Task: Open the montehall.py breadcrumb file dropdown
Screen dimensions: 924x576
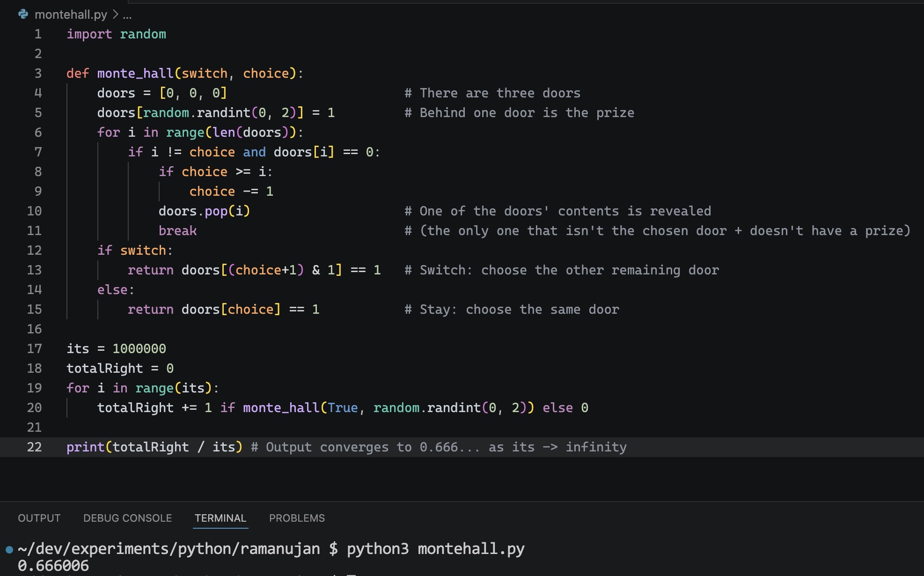Action: pyautogui.click(x=71, y=15)
